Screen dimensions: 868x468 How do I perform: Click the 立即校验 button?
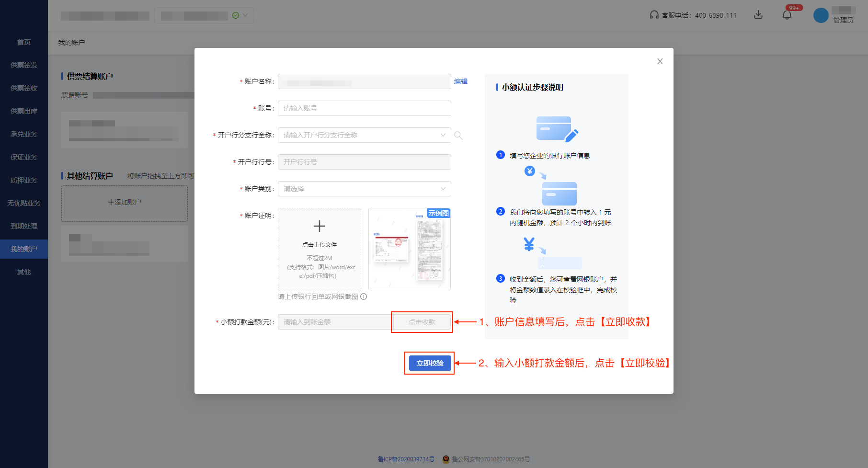point(429,363)
